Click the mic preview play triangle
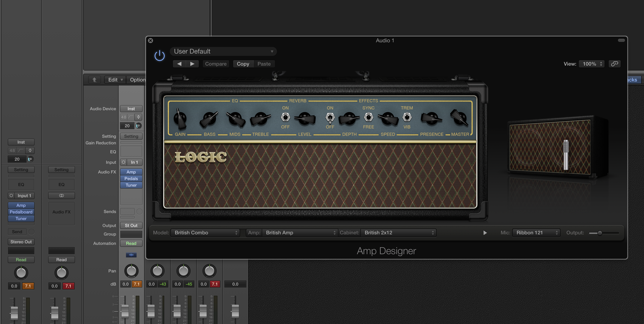Screen dimensions: 644x324 click(x=485, y=233)
